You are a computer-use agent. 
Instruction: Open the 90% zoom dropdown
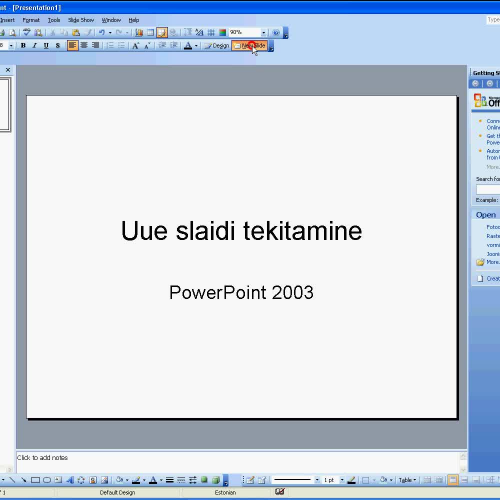[x=263, y=32]
